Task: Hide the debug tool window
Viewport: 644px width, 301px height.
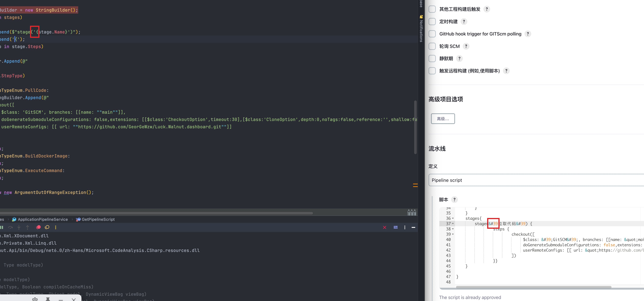Action: (413, 227)
